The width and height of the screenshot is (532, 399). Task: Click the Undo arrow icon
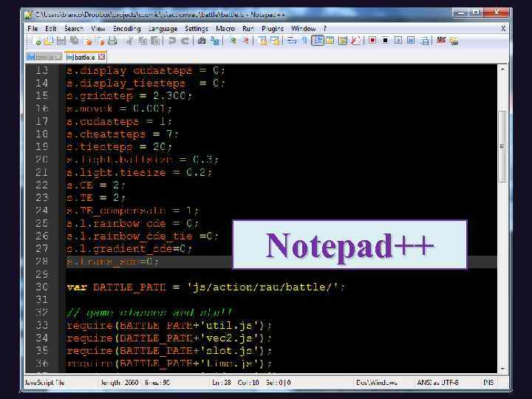click(x=172, y=41)
